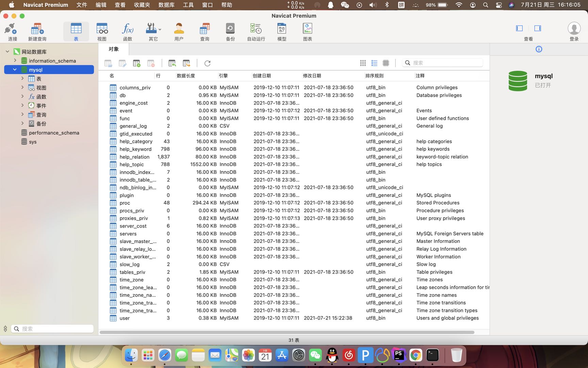Open the 备份 backup toolbar icon
The width and height of the screenshot is (588, 368).
coord(230,32)
